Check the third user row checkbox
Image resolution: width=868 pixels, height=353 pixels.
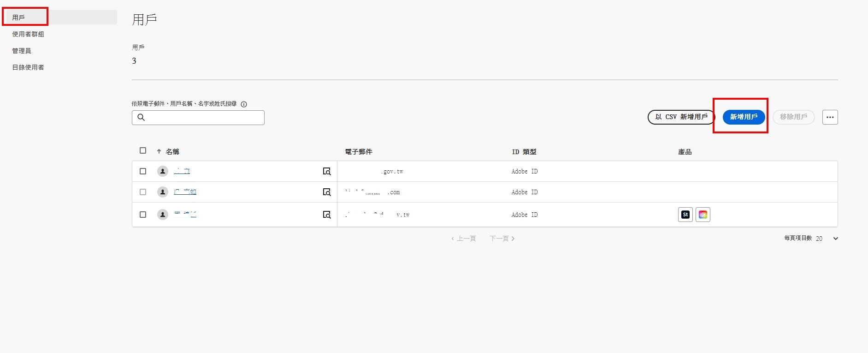[143, 215]
